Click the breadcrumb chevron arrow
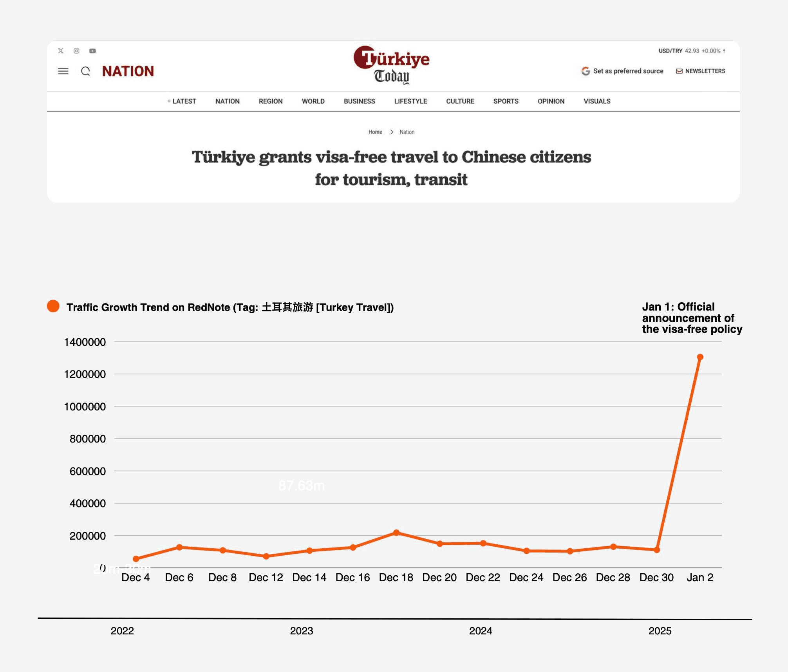Image resolution: width=788 pixels, height=672 pixels. [x=391, y=132]
